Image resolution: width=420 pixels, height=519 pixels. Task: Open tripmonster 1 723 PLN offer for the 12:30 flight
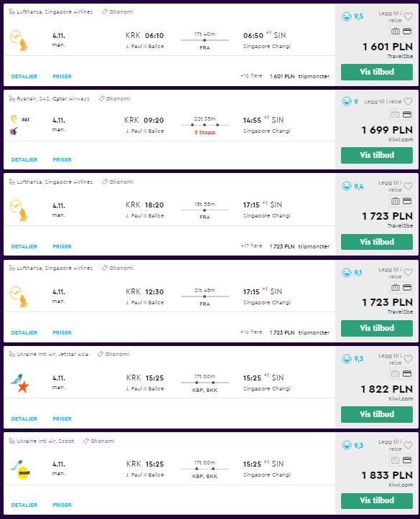pos(299,332)
